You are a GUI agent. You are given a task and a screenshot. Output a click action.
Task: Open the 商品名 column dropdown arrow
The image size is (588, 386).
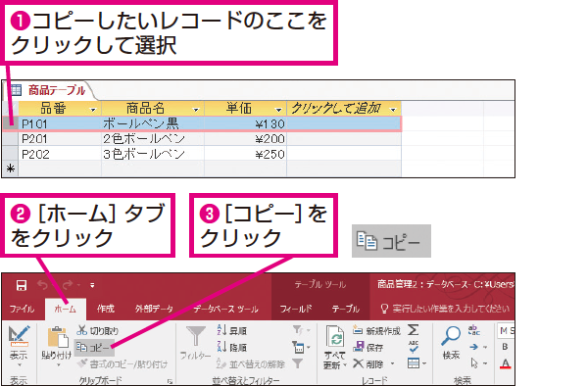click(195, 110)
